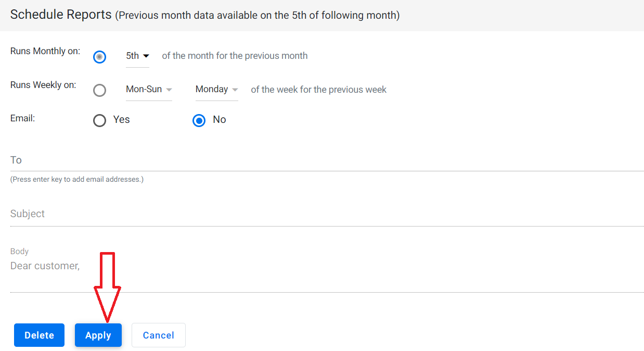Select the Runs Monthly radio button
Viewport: 644px width, 351px height.
pos(99,57)
